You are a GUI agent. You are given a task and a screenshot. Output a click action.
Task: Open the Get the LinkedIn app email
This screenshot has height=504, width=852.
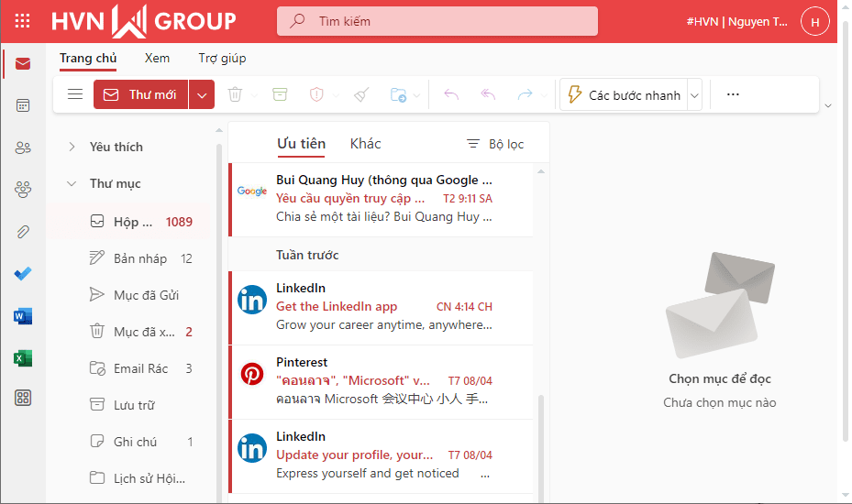pos(381,307)
